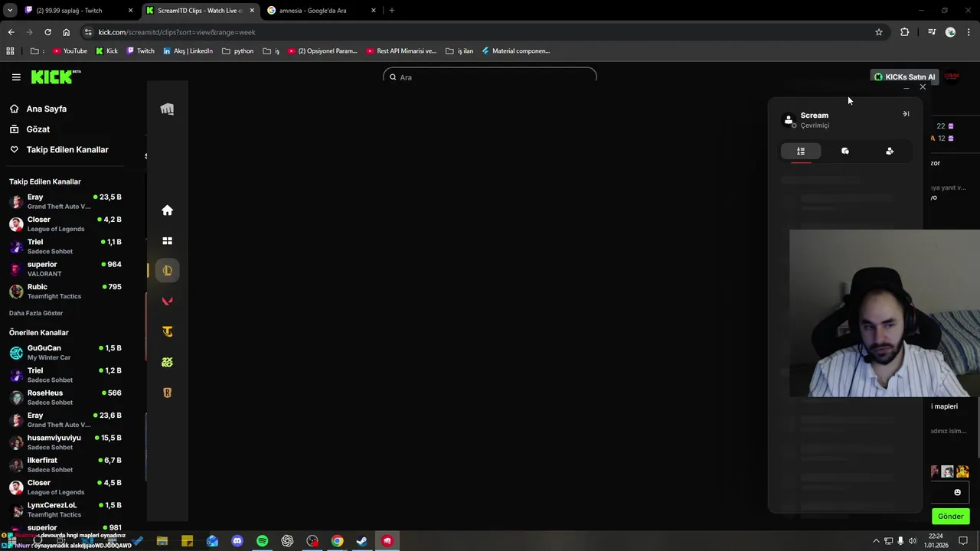
Task: Open LynxCerezLoL recommended channel
Action: click(66, 510)
